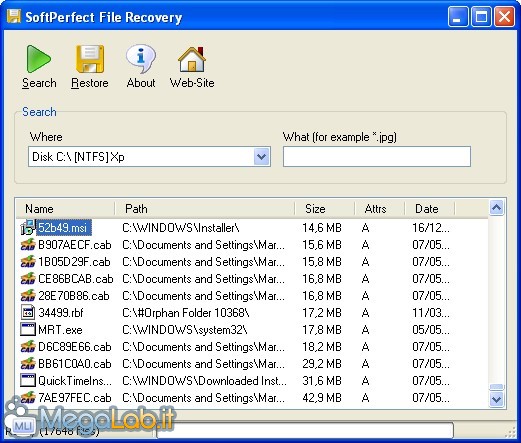The width and height of the screenshot is (521, 443).
Task: Click the C:\#Orphan Folder 10368\ path
Action: [x=186, y=313]
